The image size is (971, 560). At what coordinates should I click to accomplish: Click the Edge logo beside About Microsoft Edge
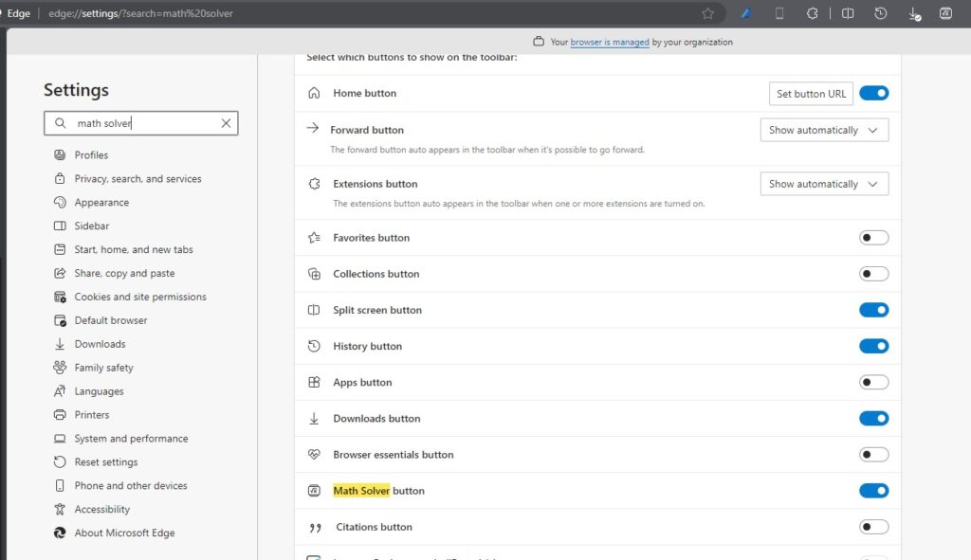pyautogui.click(x=60, y=533)
